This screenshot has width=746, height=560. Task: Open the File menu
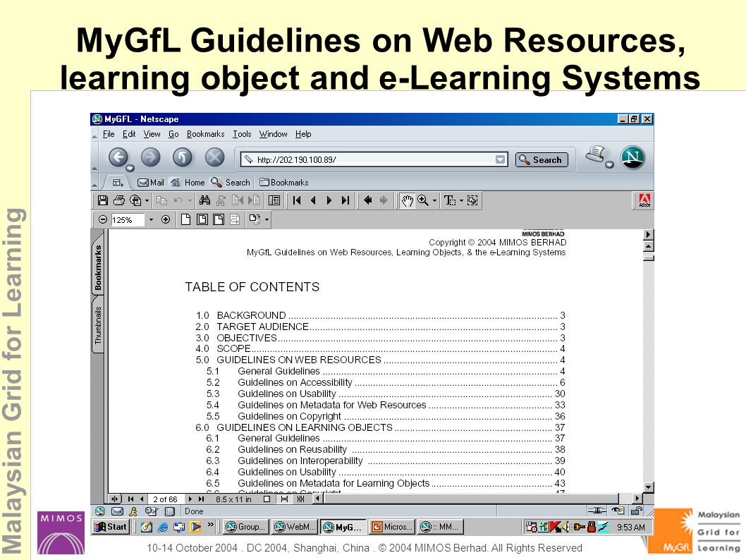[109, 134]
